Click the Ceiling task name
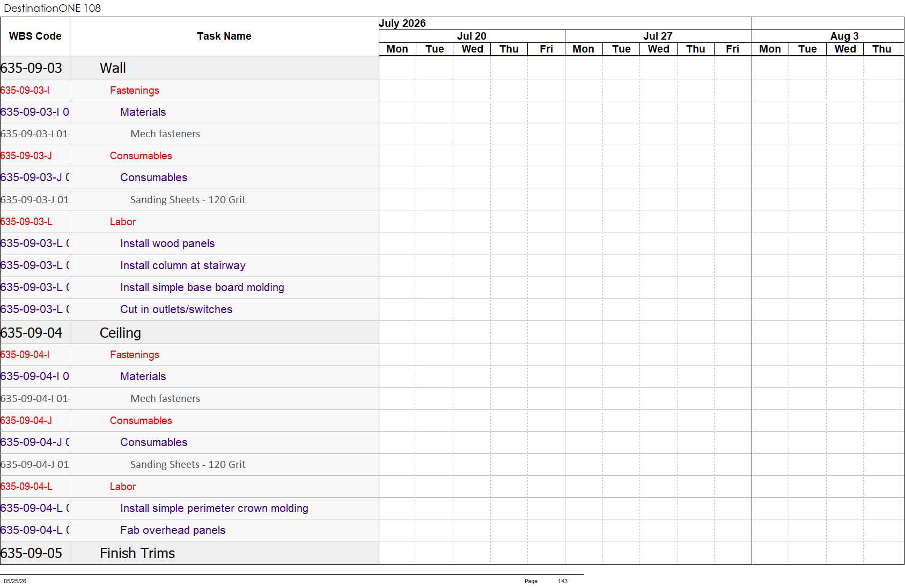 pyautogui.click(x=120, y=333)
